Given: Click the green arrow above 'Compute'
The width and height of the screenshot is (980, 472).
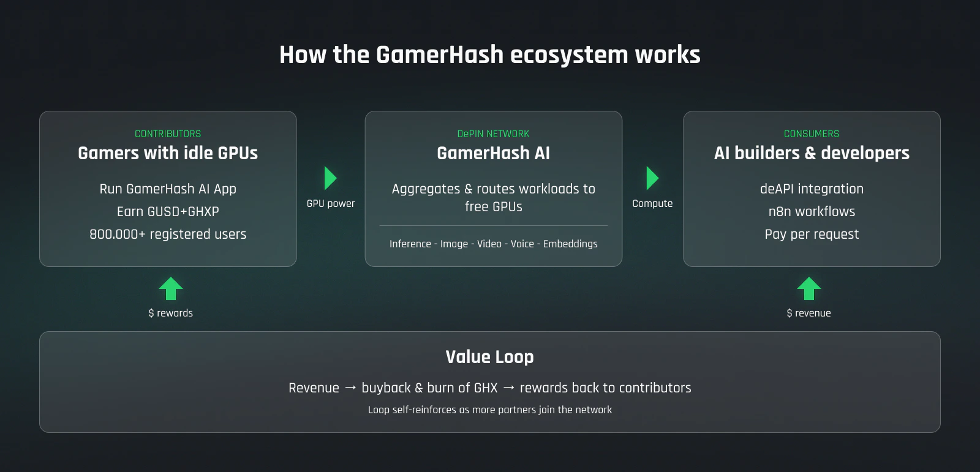Looking at the screenshot, I should [652, 178].
